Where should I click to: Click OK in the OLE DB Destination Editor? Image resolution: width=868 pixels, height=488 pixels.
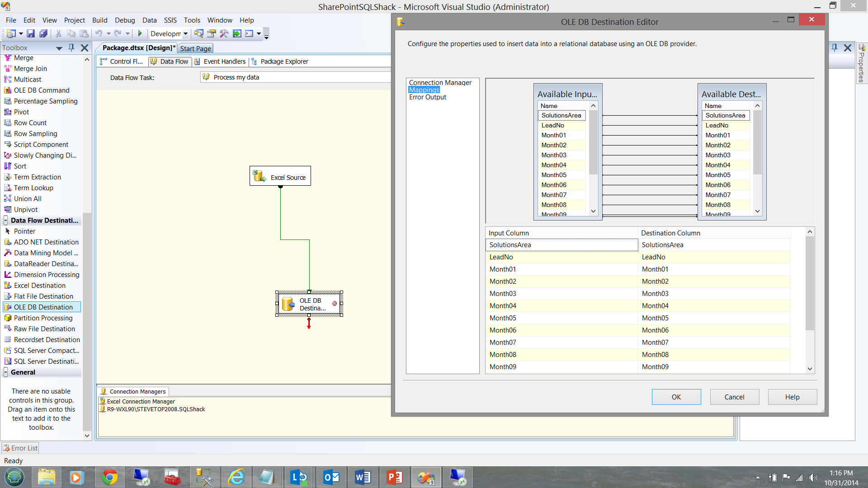point(676,397)
